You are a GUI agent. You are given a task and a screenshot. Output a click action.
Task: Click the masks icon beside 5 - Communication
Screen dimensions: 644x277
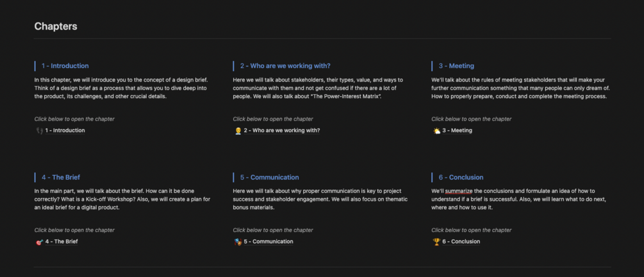point(238,242)
